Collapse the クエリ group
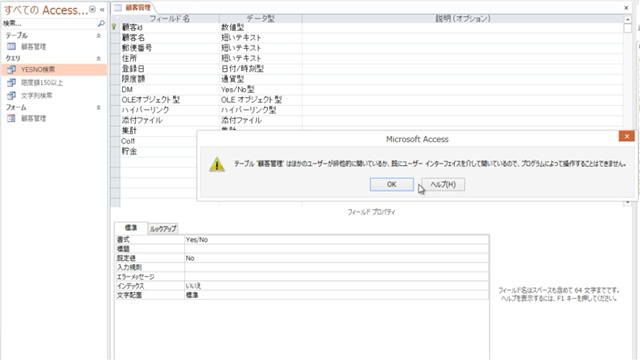640x360 pixels. coord(98,58)
